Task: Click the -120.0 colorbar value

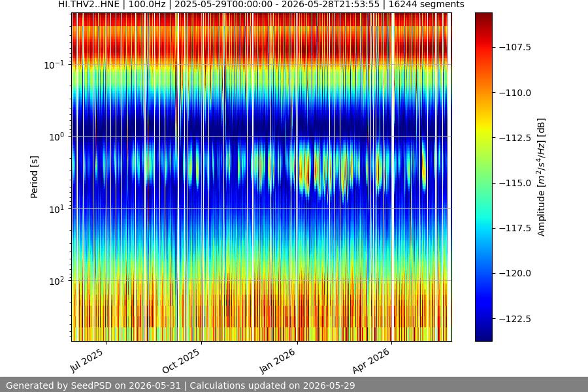Action: coord(515,274)
